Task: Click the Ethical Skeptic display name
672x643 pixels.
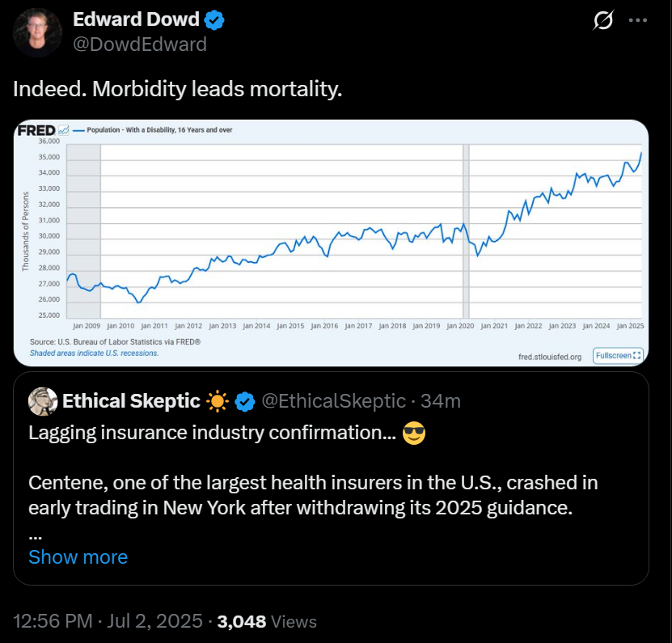Action: click(x=131, y=401)
